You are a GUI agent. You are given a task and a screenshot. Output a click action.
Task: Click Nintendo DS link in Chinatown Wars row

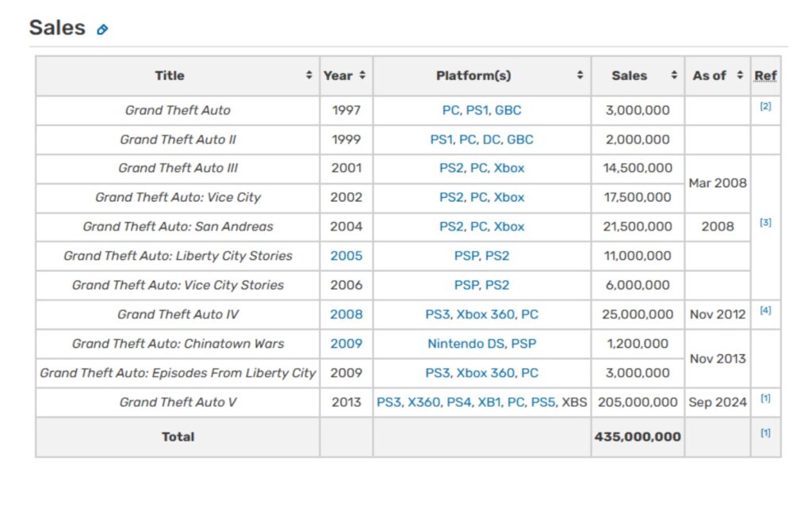click(x=466, y=344)
